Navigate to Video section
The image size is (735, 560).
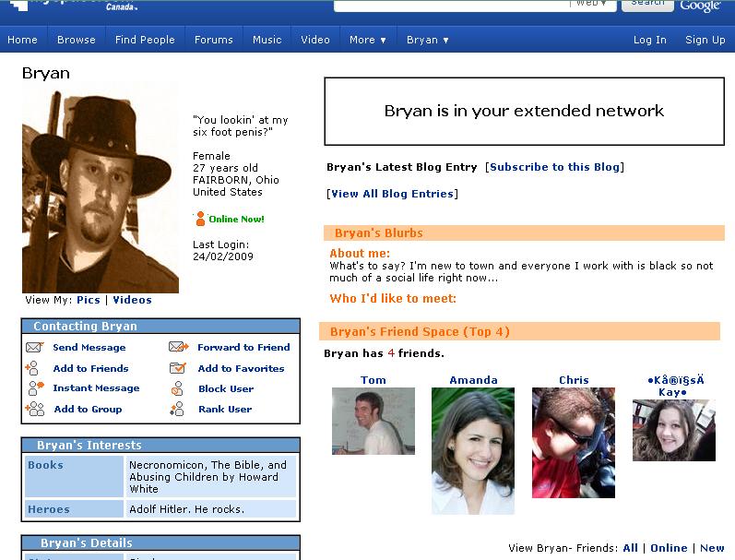click(x=315, y=40)
